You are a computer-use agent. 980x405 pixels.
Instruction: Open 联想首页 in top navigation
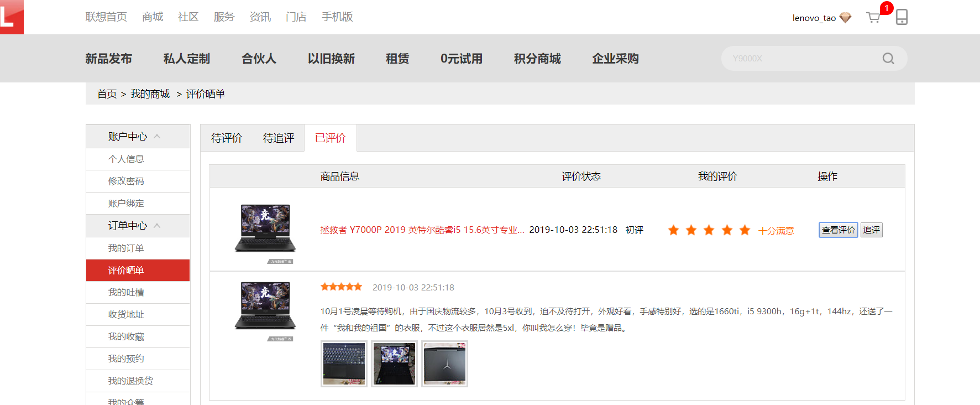tap(106, 17)
